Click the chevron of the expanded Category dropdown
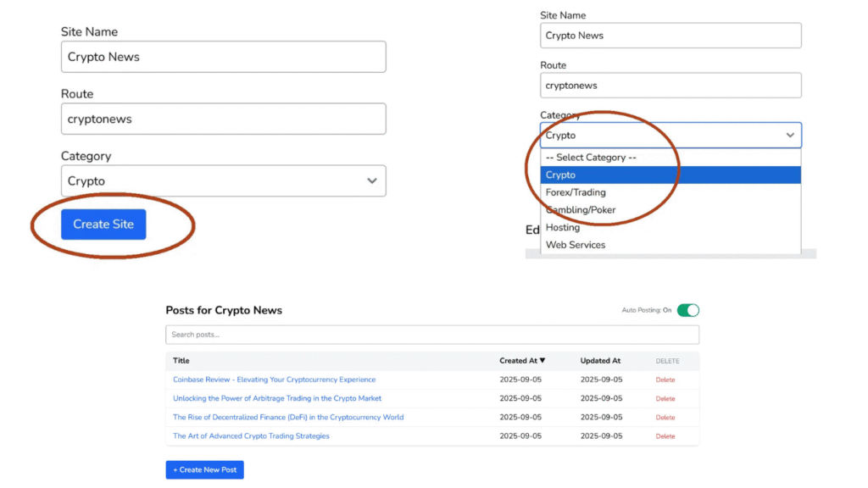868x488 pixels. point(790,136)
